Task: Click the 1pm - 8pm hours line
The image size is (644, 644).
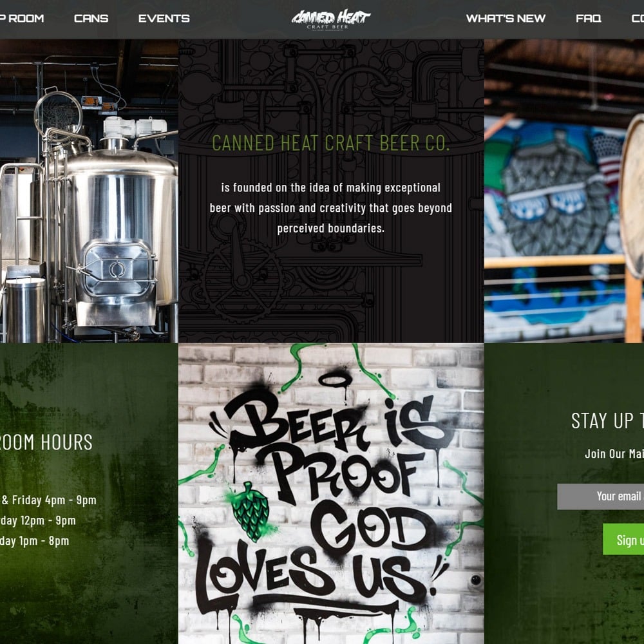Action: pyautogui.click(x=35, y=541)
